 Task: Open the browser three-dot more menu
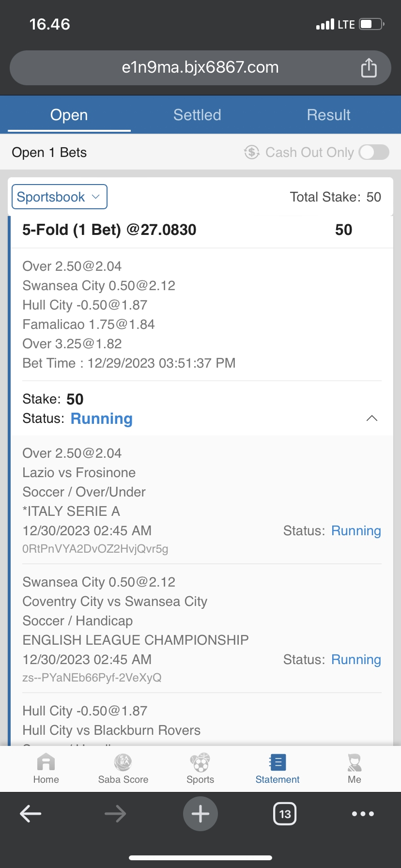point(363,814)
